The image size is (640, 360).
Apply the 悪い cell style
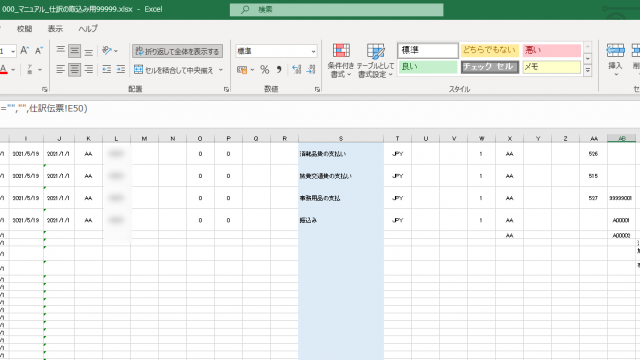551,50
